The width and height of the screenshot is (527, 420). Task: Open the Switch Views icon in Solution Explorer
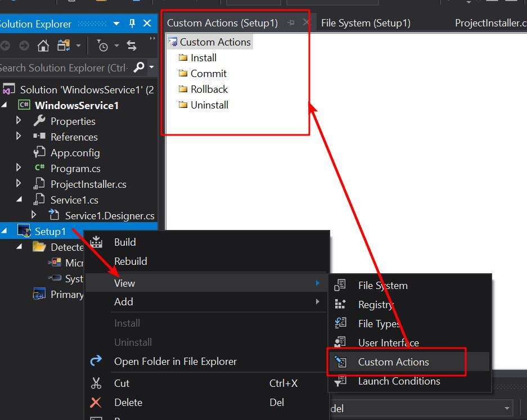click(x=64, y=46)
